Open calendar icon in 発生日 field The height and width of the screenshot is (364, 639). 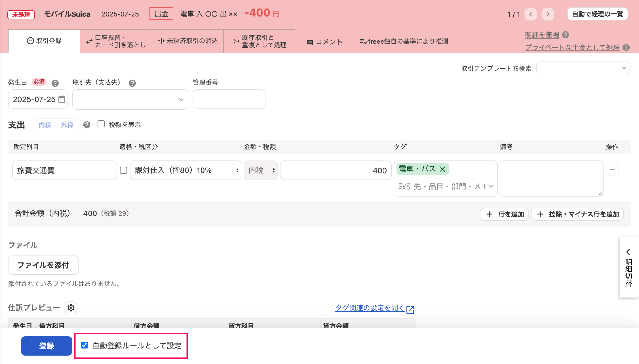(x=62, y=99)
